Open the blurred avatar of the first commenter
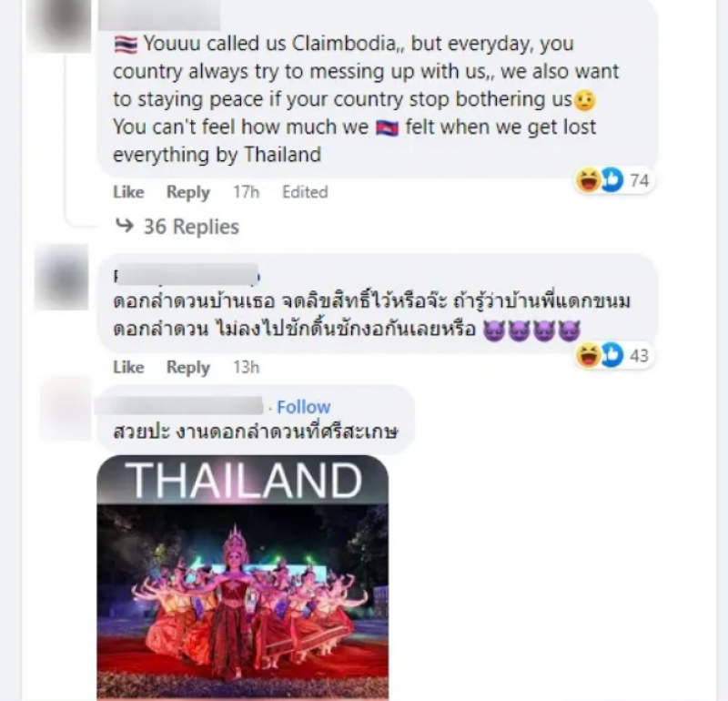The height and width of the screenshot is (701, 728). pos(59,25)
